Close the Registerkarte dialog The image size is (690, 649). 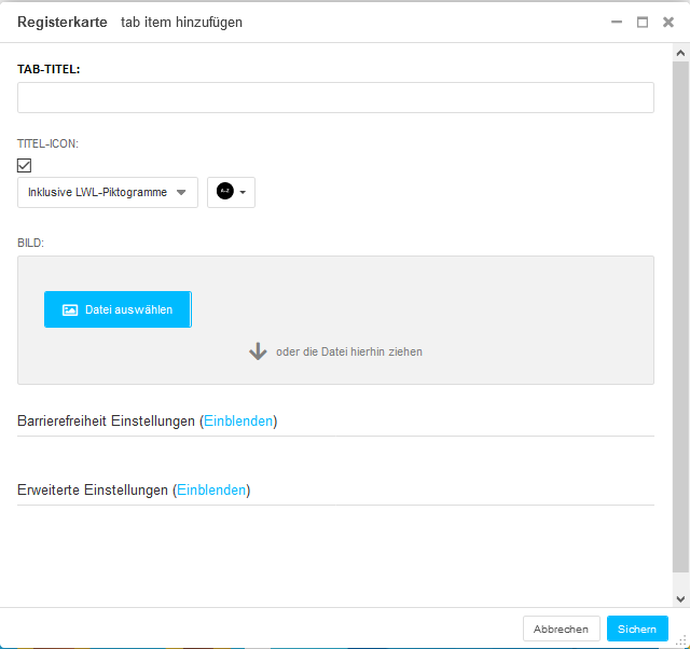point(668,22)
